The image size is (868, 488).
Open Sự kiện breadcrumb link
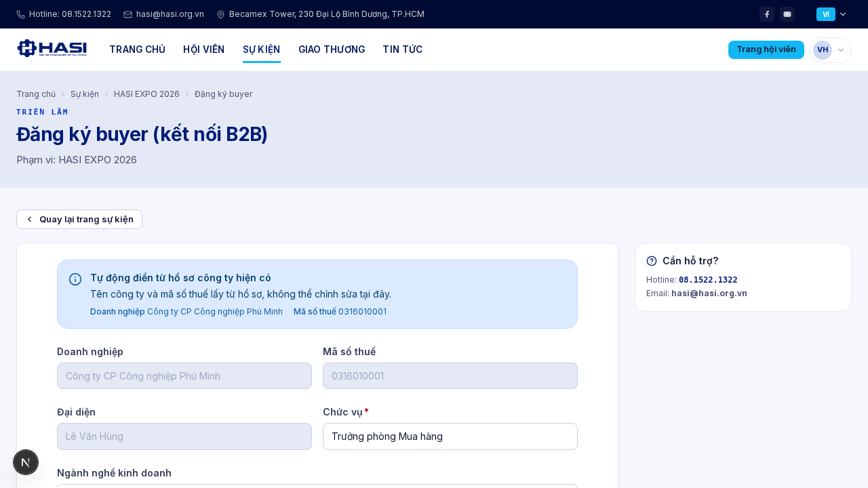(85, 94)
